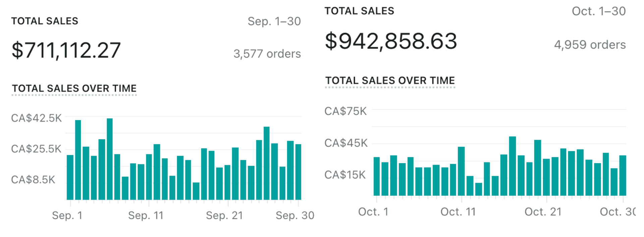
Task: Open the Sep. 1–30 date range
Action: (x=274, y=21)
